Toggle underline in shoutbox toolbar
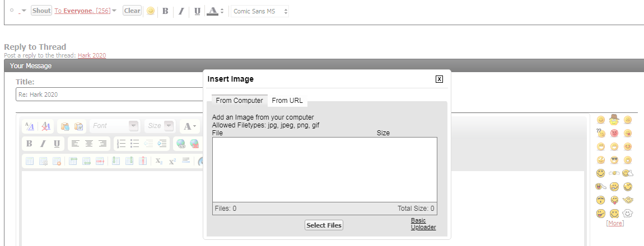Screen dimensions: 644x246 (x=197, y=11)
